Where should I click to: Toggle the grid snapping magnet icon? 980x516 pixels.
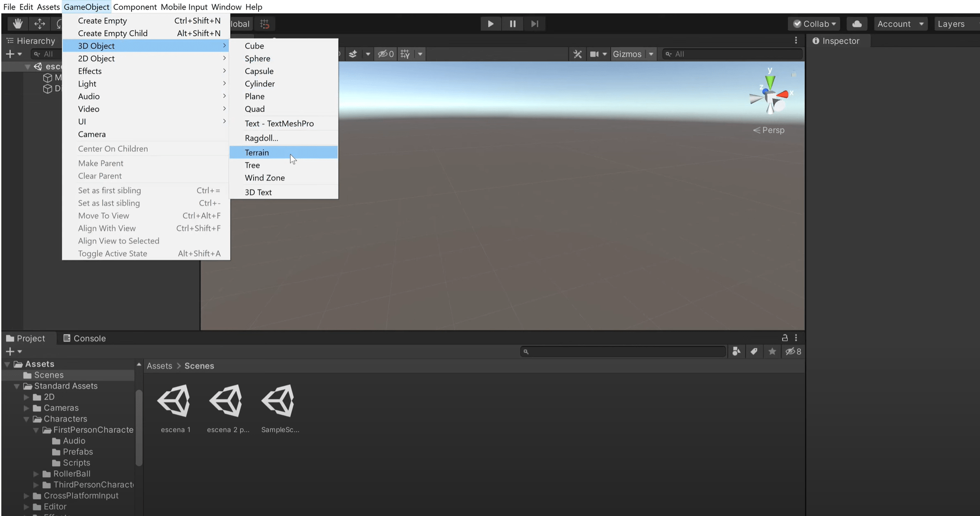coord(265,24)
